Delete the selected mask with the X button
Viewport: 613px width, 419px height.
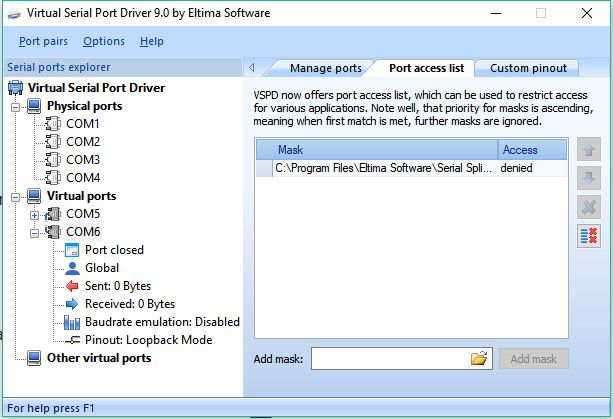[589, 207]
